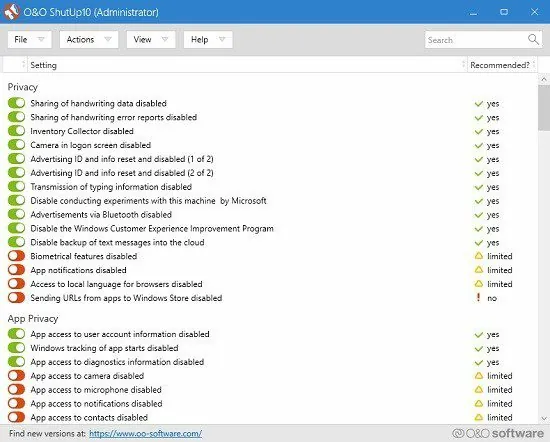Click the O&O ShutUp10 app logo
Screen dimensions: 550x442
[12, 11]
